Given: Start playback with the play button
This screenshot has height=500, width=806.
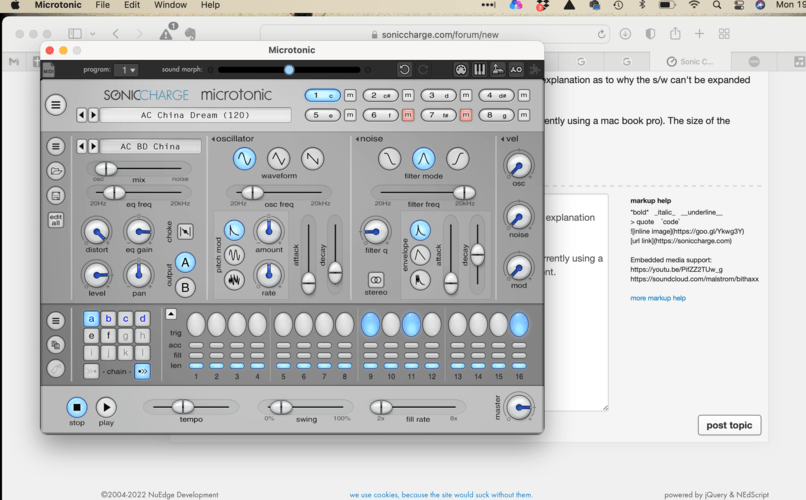Looking at the screenshot, I should 106,408.
